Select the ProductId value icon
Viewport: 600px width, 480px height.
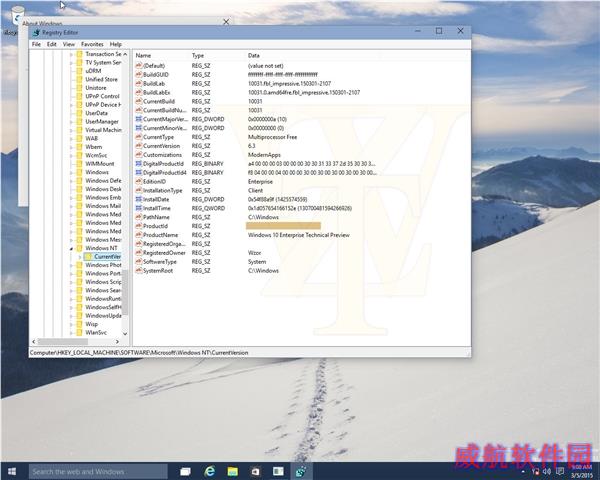tap(139, 226)
